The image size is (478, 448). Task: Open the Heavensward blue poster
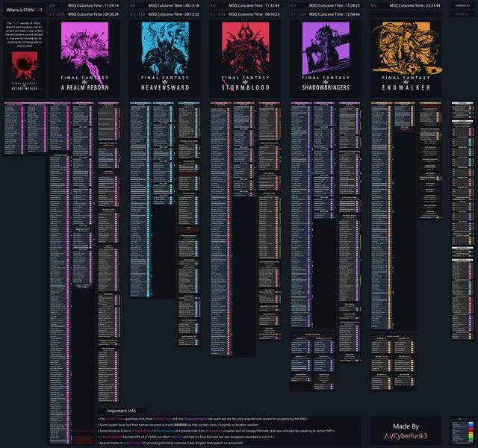click(165, 49)
